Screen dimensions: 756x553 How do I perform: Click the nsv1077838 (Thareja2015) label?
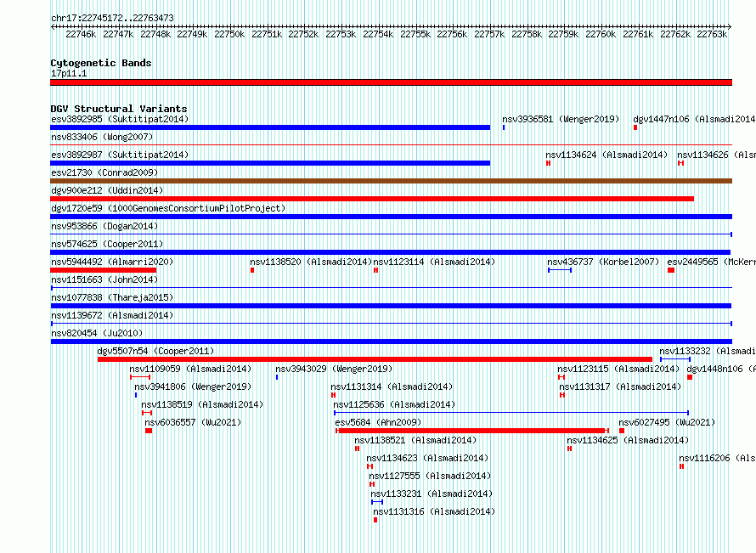coord(112,297)
